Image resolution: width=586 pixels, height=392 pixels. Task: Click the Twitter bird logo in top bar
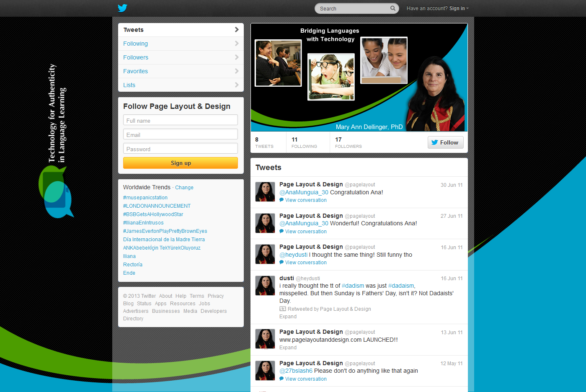click(x=122, y=8)
